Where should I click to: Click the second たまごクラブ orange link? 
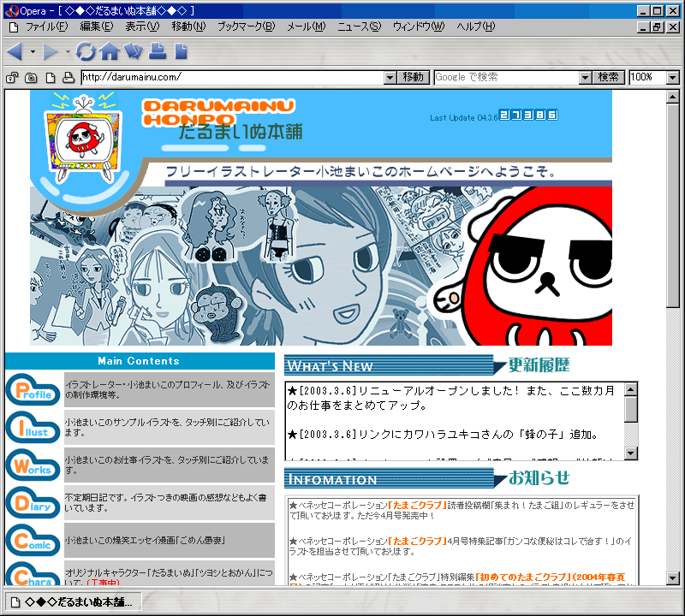(x=417, y=541)
